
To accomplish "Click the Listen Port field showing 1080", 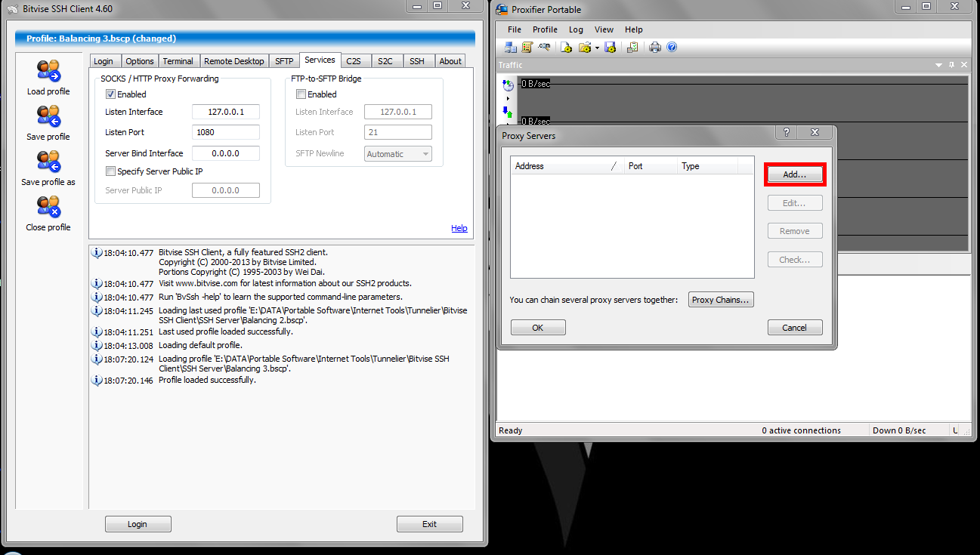I will click(225, 132).
